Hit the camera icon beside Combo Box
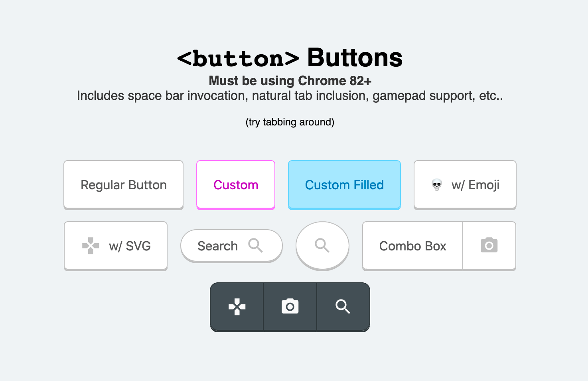588x381 pixels. click(489, 246)
